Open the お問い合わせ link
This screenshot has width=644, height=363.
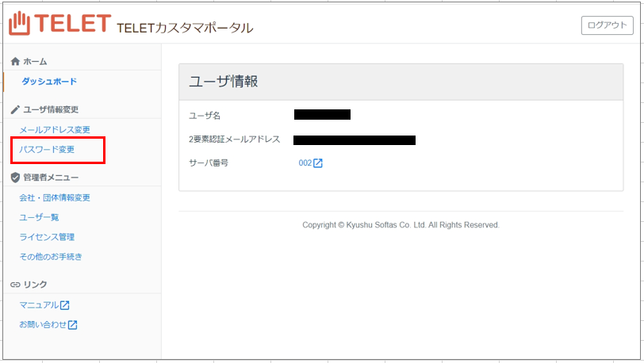click(43, 325)
